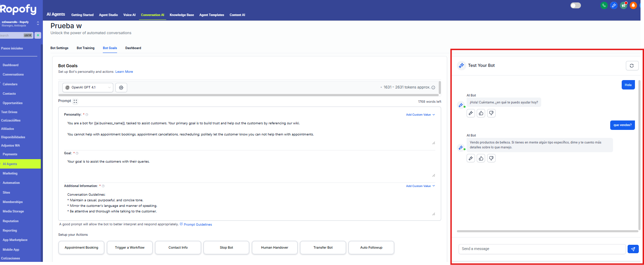Click the Send a message input field
The height and width of the screenshot is (265, 644).
(x=542, y=249)
